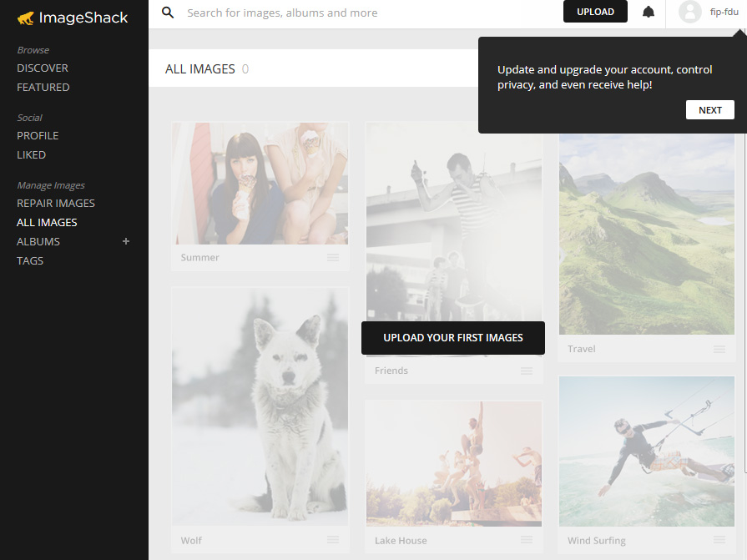Open the Lake House menu icon
Screen dimensions: 747x560
pos(527,540)
